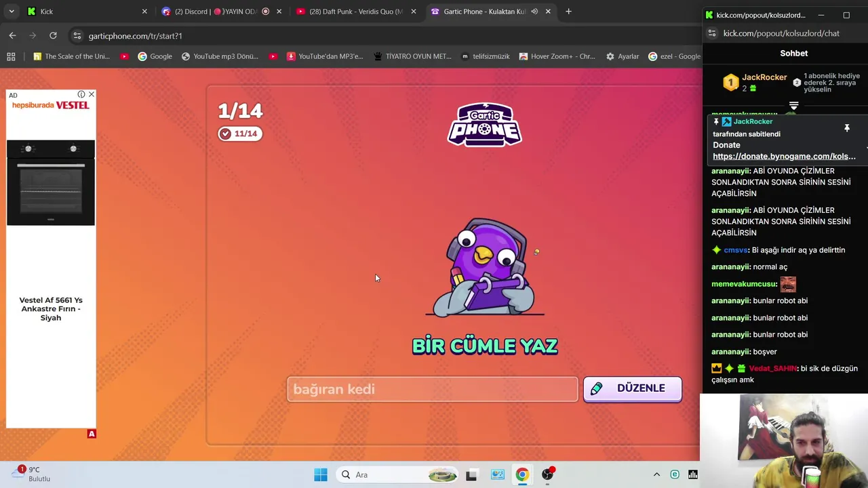Image resolution: width=868 pixels, height=488 pixels.
Task: Click the ESET tray icon
Action: pos(675,474)
